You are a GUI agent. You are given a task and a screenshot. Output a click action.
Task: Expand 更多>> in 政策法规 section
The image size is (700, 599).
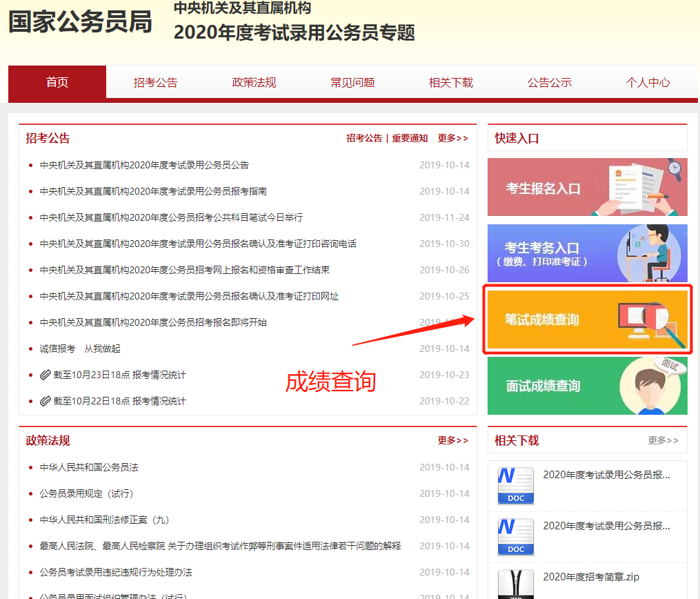click(x=452, y=440)
